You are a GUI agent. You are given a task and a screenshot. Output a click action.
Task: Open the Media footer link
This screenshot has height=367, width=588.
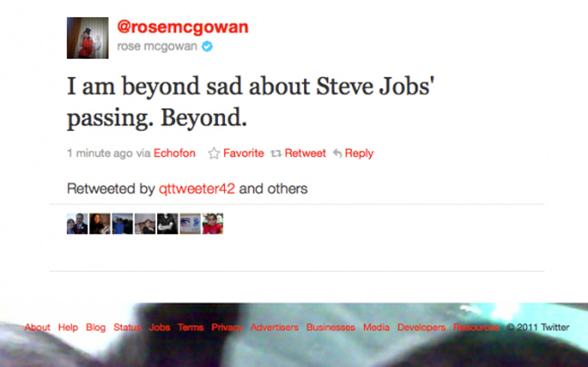(377, 327)
